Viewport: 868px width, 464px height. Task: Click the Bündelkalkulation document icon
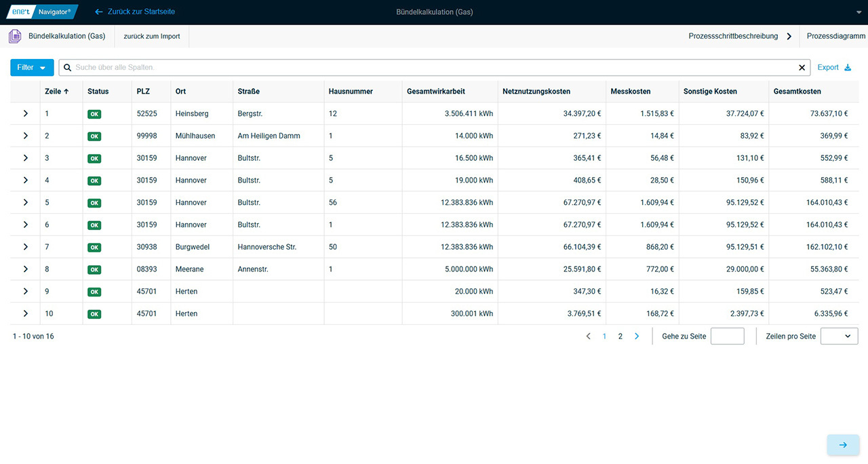(15, 36)
